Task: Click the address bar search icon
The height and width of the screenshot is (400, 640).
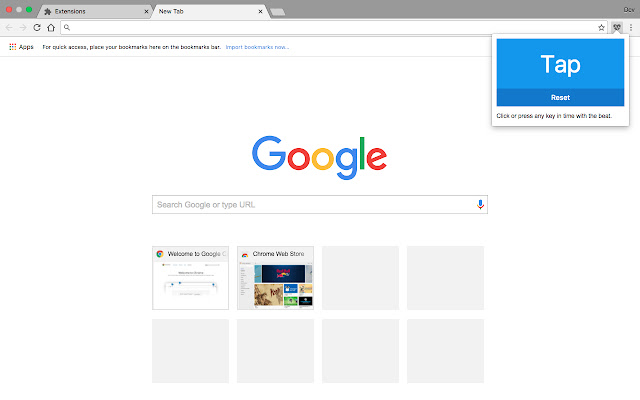Action: pos(67,27)
